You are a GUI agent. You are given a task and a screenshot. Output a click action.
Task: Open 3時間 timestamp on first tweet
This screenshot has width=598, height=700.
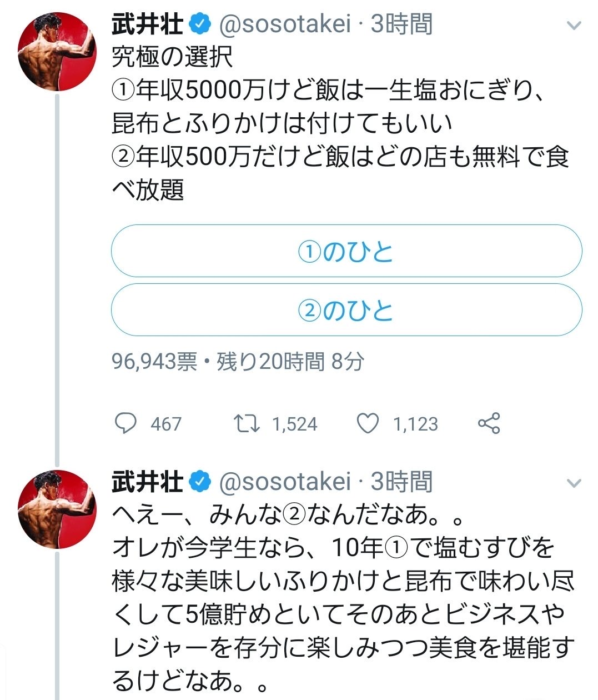(x=401, y=24)
